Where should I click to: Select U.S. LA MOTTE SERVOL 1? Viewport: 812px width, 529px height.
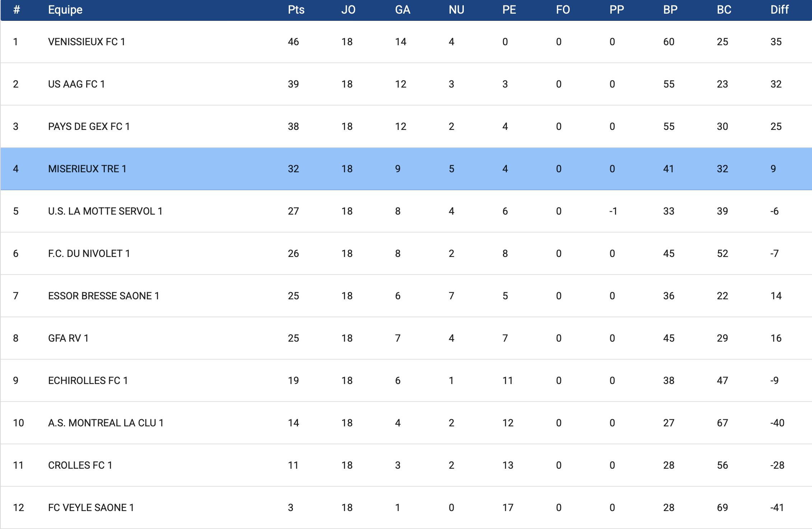click(105, 211)
